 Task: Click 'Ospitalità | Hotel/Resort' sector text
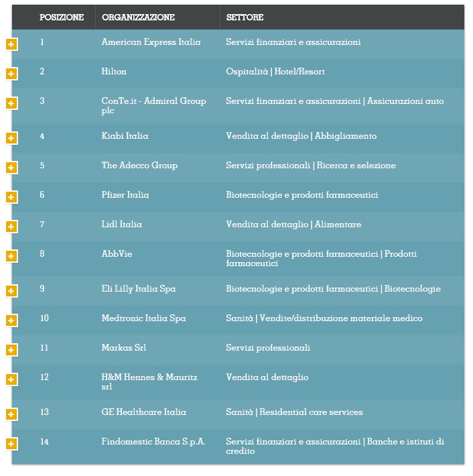[275, 72]
